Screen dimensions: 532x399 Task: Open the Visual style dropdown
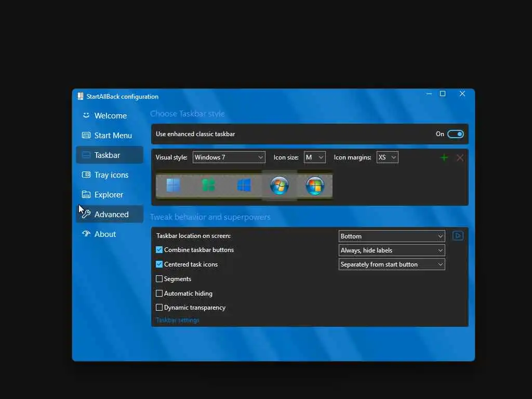click(229, 157)
